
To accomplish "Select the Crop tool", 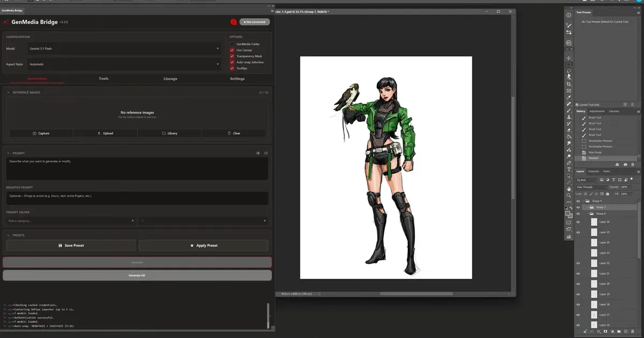I will point(569,84).
